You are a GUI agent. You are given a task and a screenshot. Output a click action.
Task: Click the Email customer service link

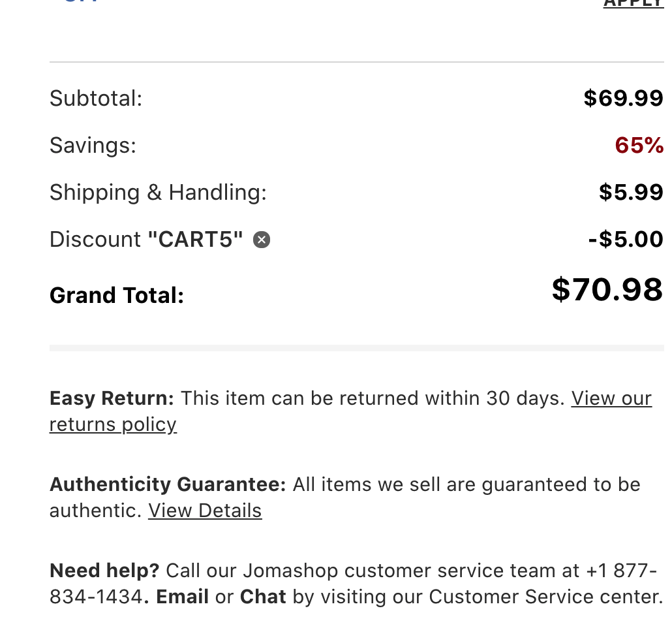point(182,597)
